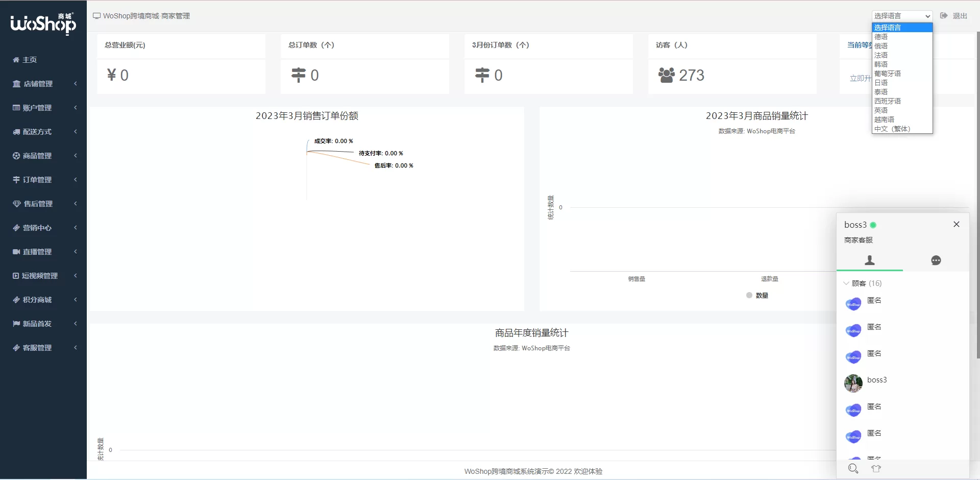The height and width of the screenshot is (480, 980).
Task: Close the boss3 chat panel
Action: [x=956, y=224]
